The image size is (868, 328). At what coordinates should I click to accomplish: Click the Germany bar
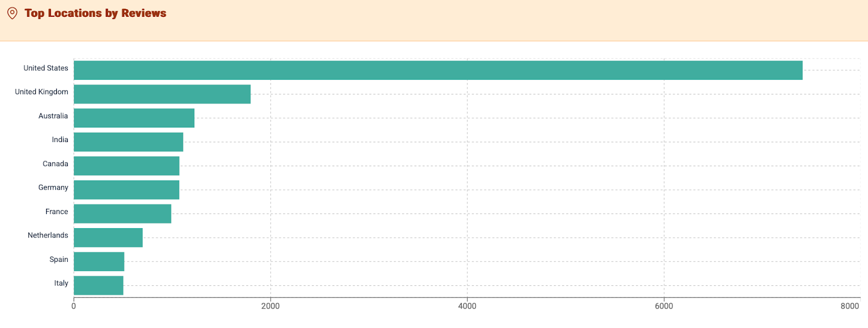coord(126,190)
